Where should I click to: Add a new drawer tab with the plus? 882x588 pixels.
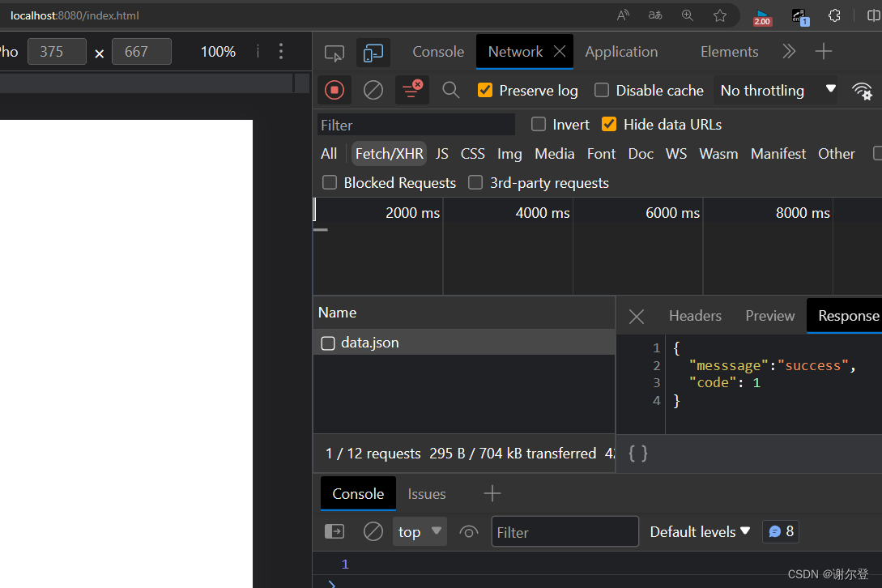point(492,493)
